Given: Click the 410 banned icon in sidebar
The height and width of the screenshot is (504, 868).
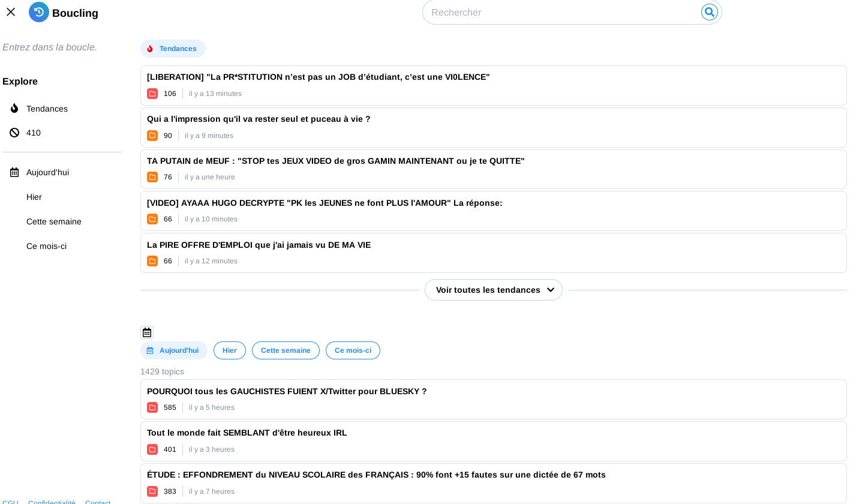Looking at the screenshot, I should (x=14, y=133).
